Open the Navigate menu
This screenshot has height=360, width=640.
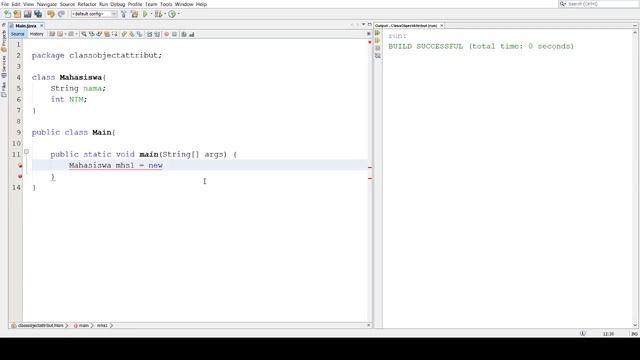(47, 4)
